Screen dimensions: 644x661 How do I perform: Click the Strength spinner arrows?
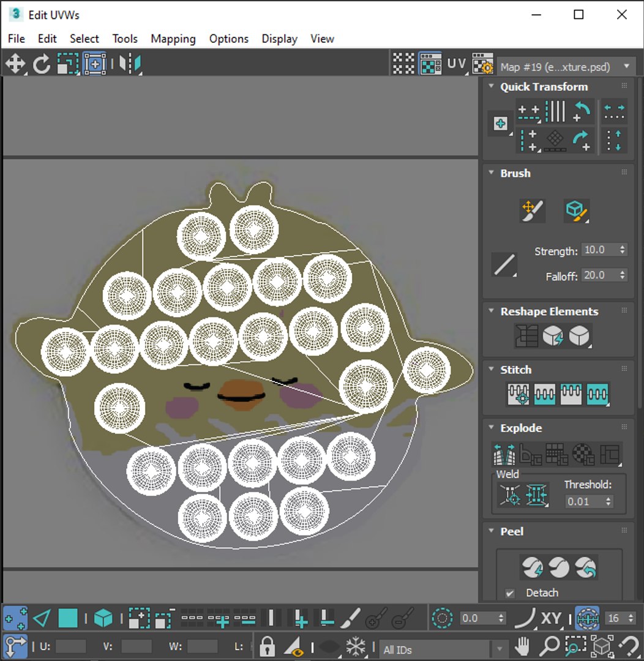pyautogui.click(x=623, y=250)
